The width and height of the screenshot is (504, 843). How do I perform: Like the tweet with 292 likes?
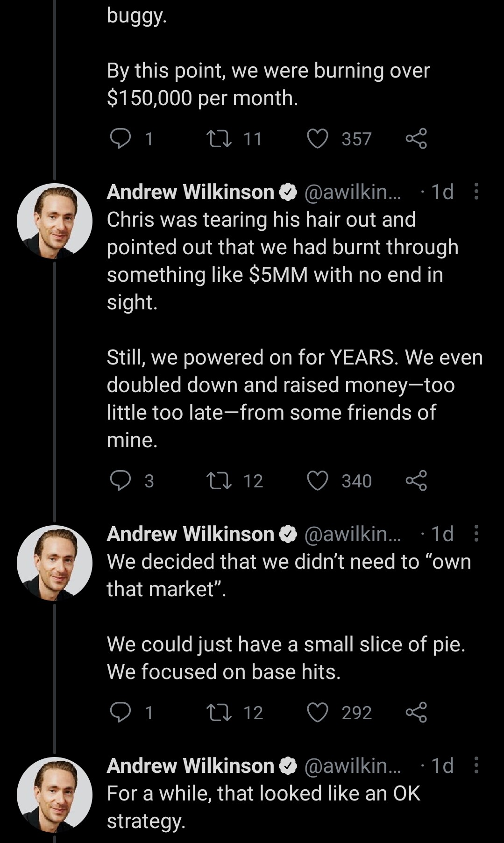(x=318, y=713)
